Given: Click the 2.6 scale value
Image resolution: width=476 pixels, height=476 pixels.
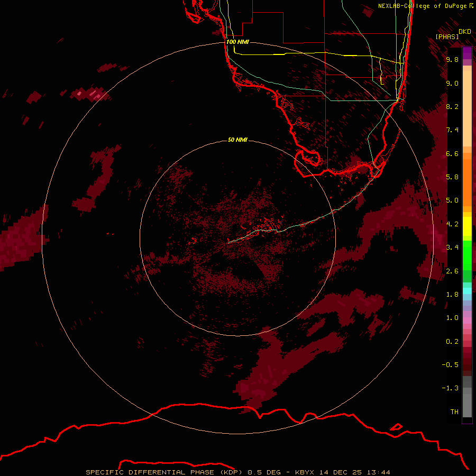Looking at the screenshot, I should click(452, 271).
